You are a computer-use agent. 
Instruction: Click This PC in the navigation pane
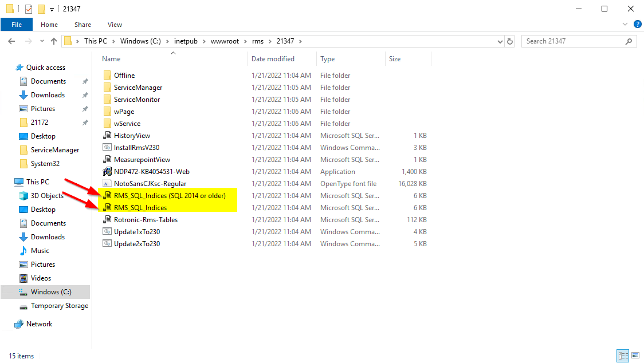(32, 182)
